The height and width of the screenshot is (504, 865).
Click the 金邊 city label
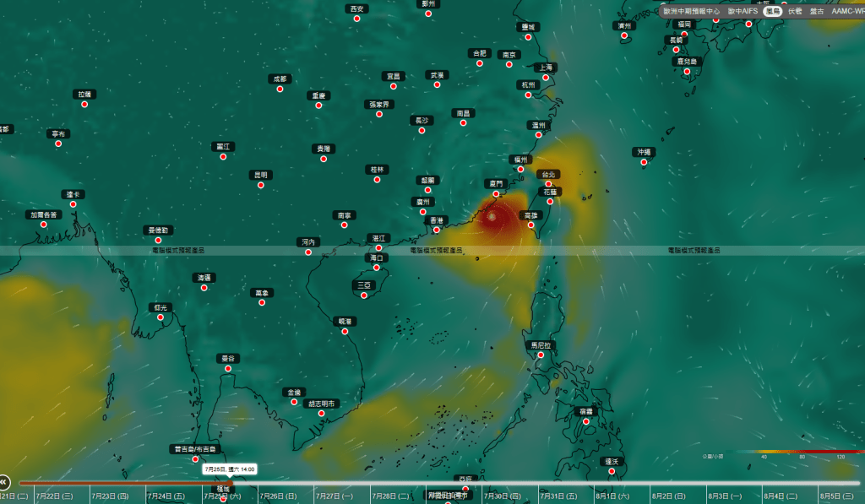tap(294, 392)
